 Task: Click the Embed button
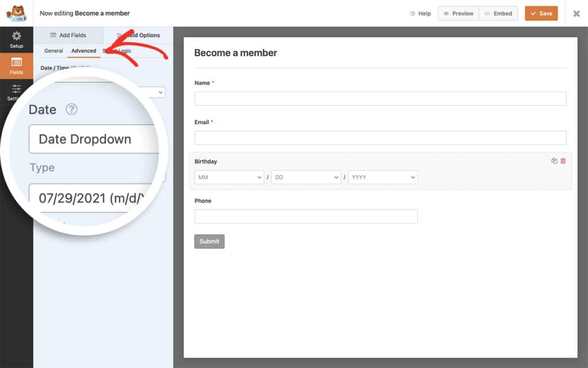(498, 14)
